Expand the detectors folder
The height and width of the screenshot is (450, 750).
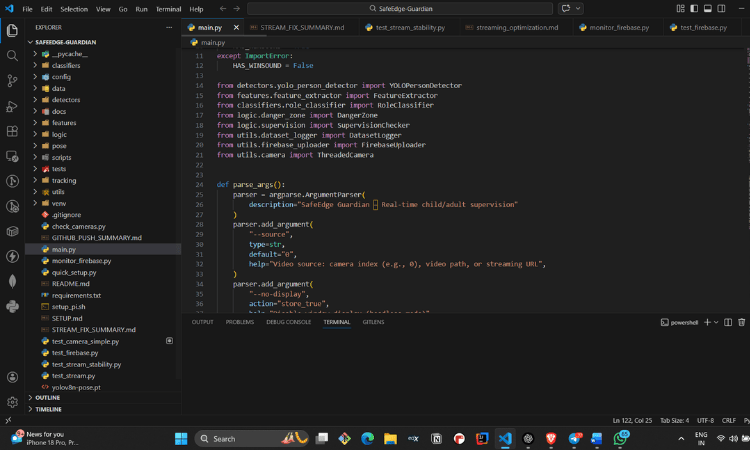66,99
